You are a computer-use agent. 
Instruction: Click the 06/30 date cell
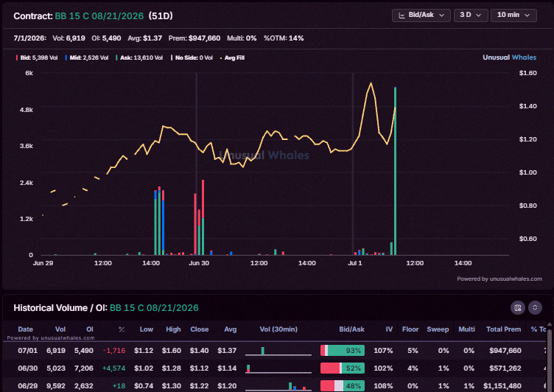[27, 368]
